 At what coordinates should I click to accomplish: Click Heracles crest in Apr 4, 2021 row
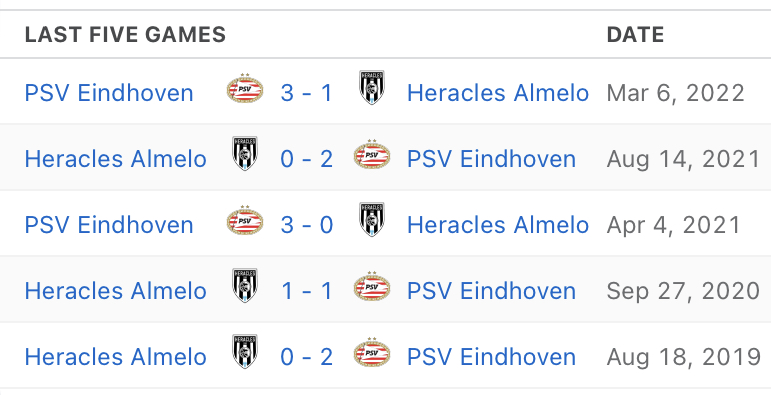click(x=372, y=219)
